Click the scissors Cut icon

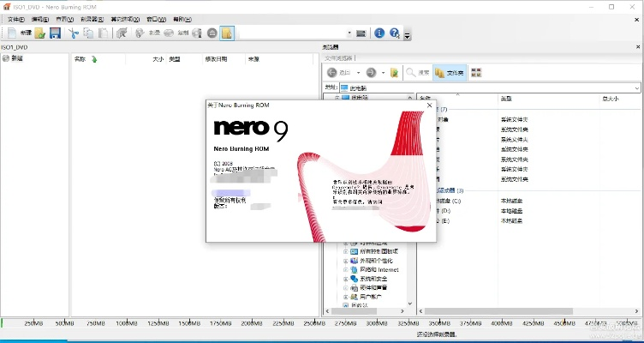point(74,33)
